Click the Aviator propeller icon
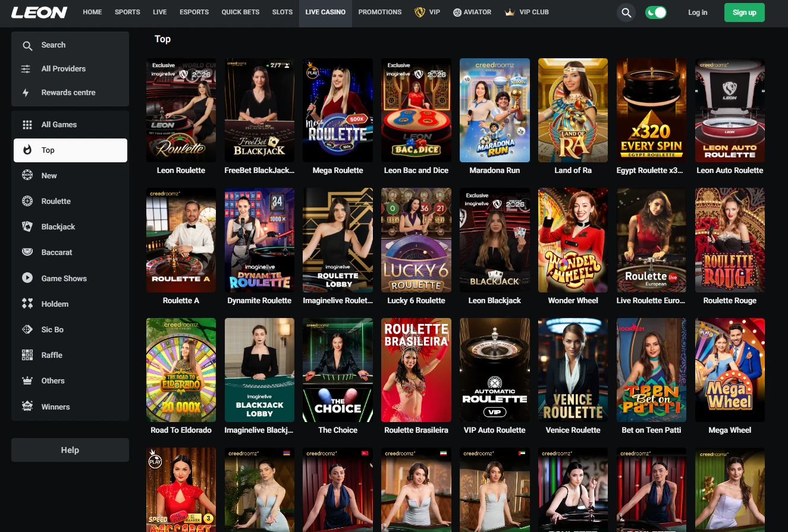The width and height of the screenshot is (788, 532). (457, 12)
